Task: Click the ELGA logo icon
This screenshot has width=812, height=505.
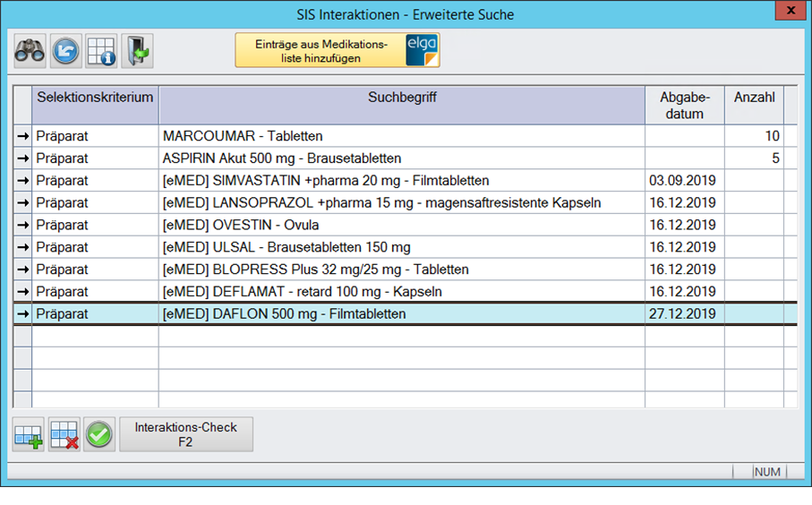Action: point(422,50)
